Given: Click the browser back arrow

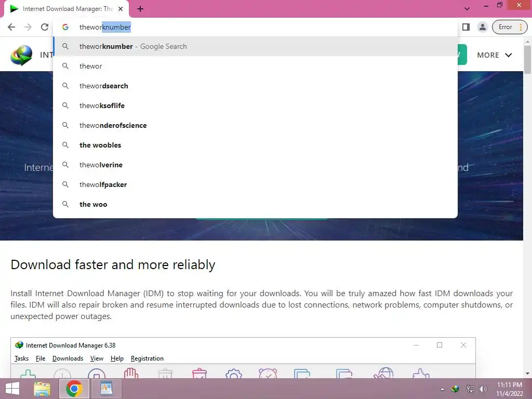Looking at the screenshot, I should tap(11, 27).
